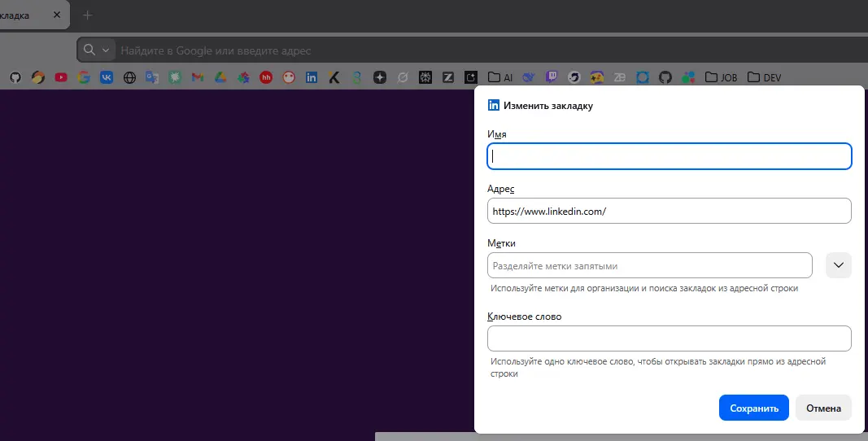Close the current browser tab
This screenshot has height=441, width=868.
click(56, 15)
